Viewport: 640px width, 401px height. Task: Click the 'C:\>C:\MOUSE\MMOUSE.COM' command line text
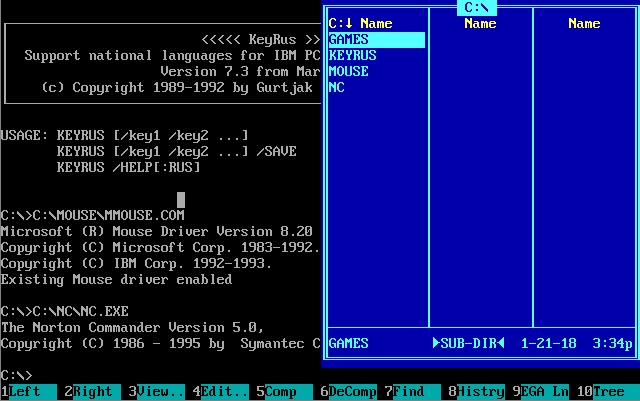click(92, 215)
